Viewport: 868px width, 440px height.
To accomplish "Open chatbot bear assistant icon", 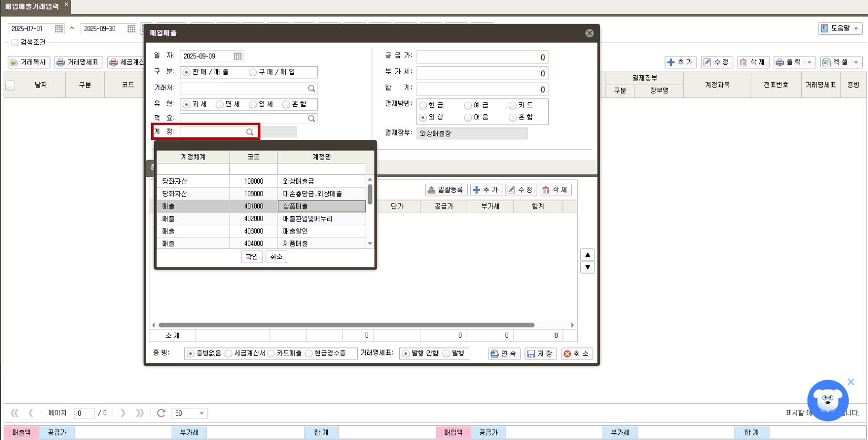I will [x=827, y=401].
